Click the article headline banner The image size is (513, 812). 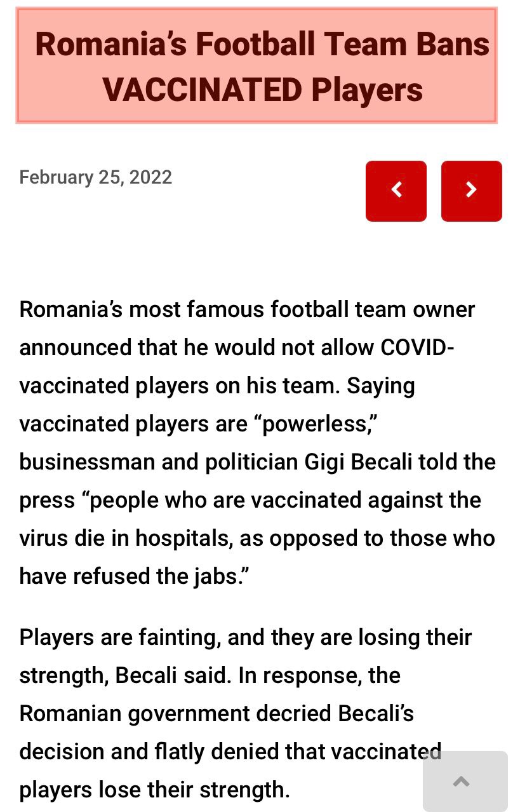tap(256, 65)
